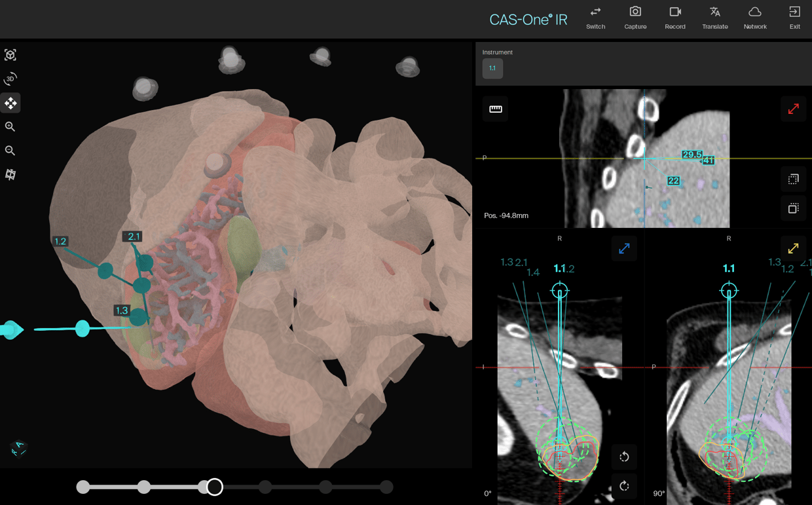Expand the 90° view with yellow arrow
The width and height of the screenshot is (812, 505).
793,249
